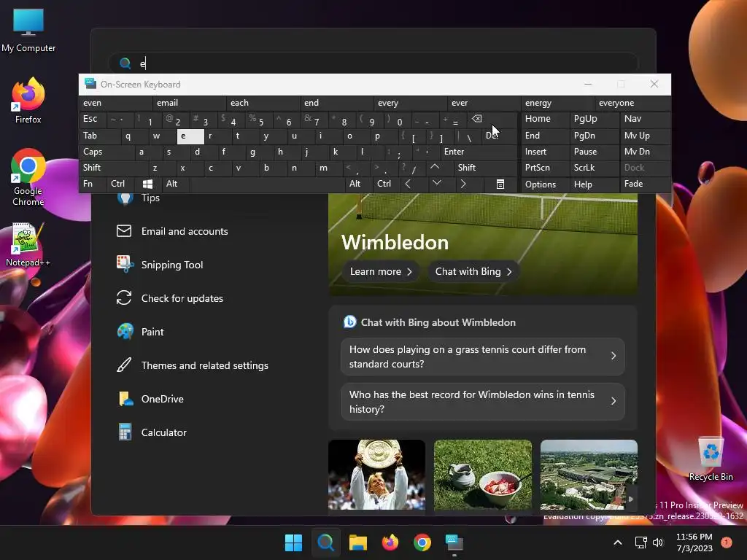Screen dimensions: 747x560
Task: Tap the up arrow key on the On-Screen Keyboard
Action: (x=435, y=167)
